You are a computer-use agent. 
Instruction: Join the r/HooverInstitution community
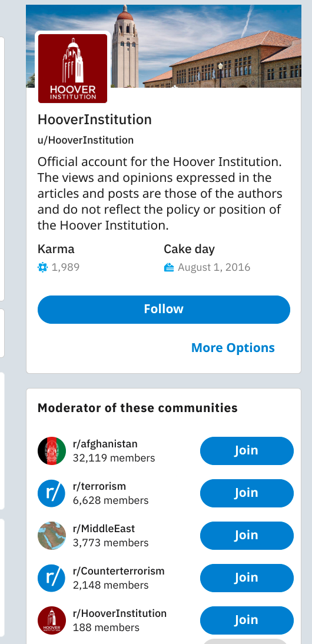[x=247, y=620]
